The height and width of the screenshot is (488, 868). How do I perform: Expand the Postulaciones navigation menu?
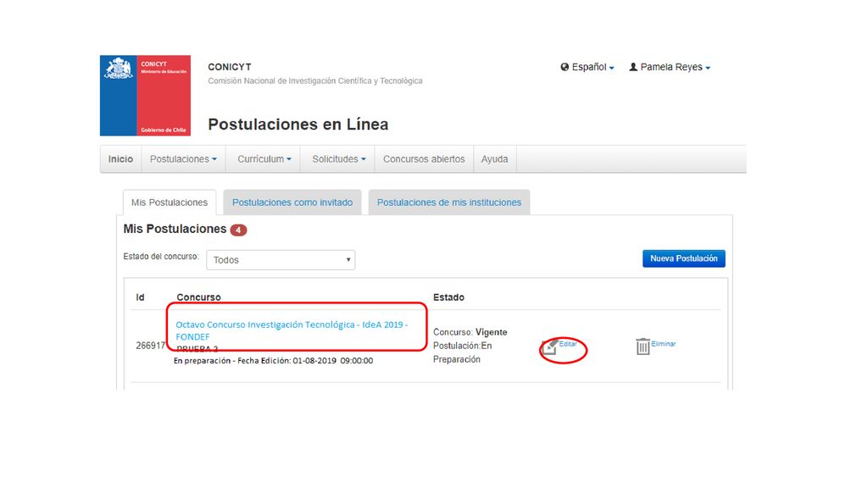pyautogui.click(x=183, y=158)
